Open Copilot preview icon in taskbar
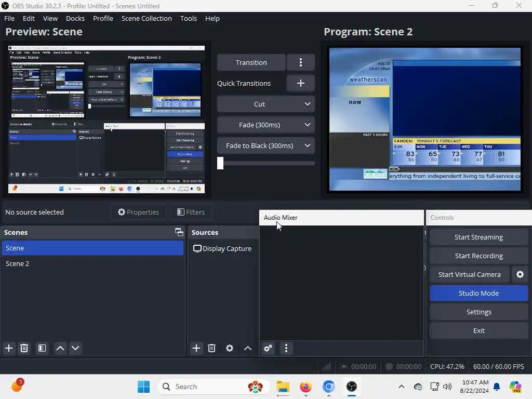Viewport: 532px width, 399px height. [515, 387]
